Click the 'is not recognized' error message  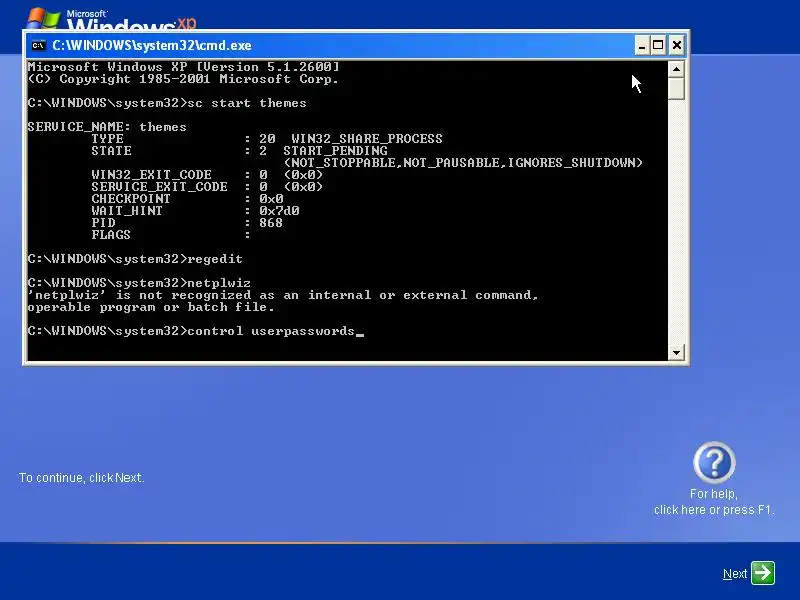tap(283, 295)
